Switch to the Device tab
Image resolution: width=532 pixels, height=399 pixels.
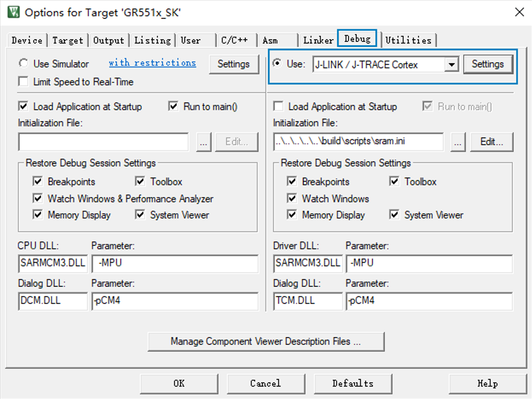(27, 40)
